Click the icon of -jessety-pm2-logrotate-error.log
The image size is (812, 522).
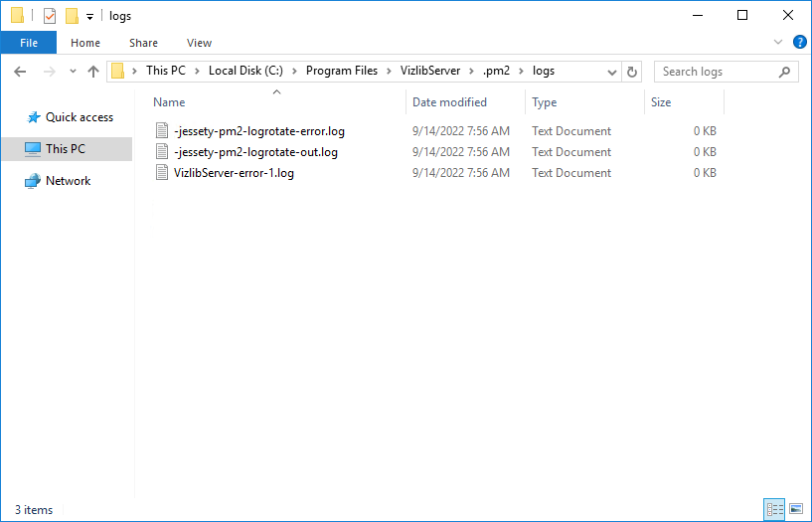pos(162,131)
